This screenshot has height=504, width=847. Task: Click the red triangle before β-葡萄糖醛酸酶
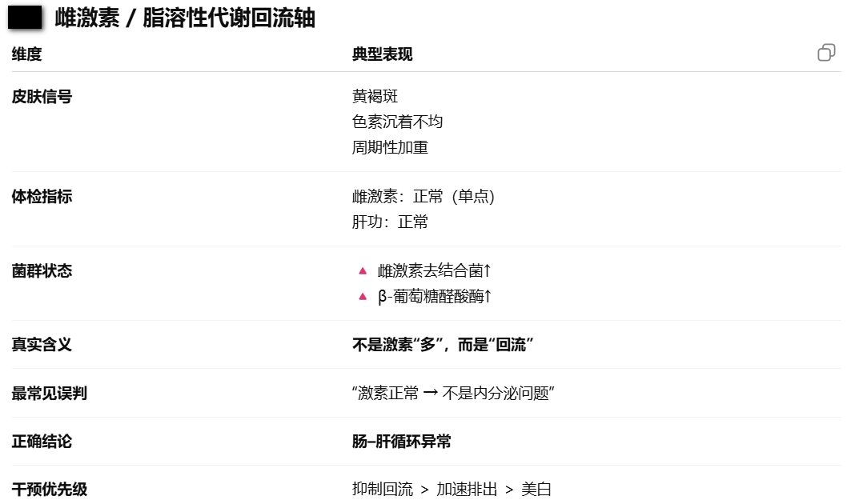click(x=363, y=297)
